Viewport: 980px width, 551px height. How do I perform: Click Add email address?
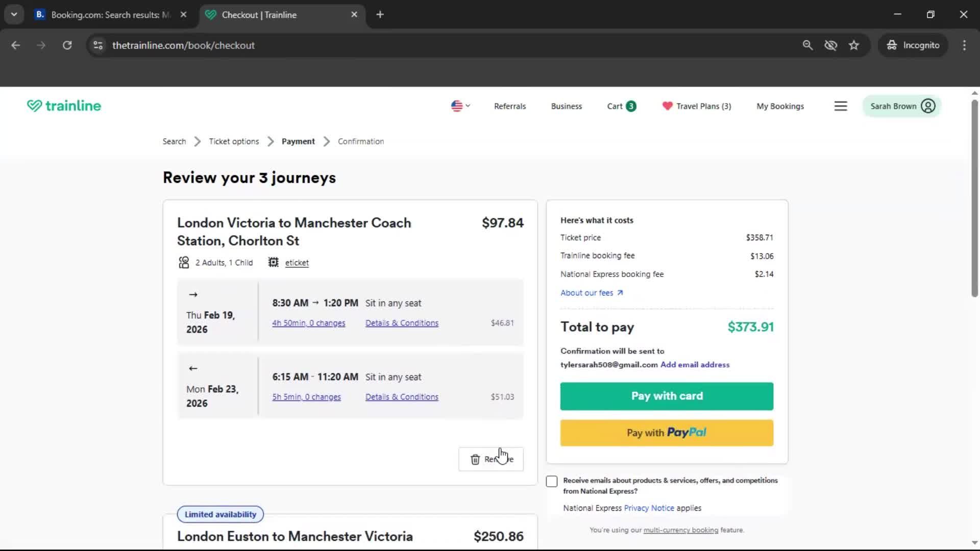click(x=695, y=364)
